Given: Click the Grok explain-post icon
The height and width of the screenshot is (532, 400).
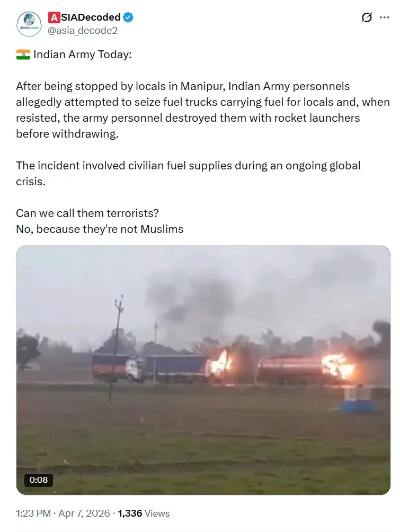Looking at the screenshot, I should tap(367, 17).
